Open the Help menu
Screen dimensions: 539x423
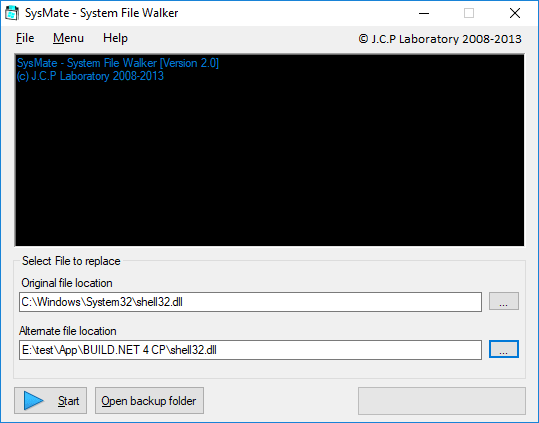(x=115, y=38)
